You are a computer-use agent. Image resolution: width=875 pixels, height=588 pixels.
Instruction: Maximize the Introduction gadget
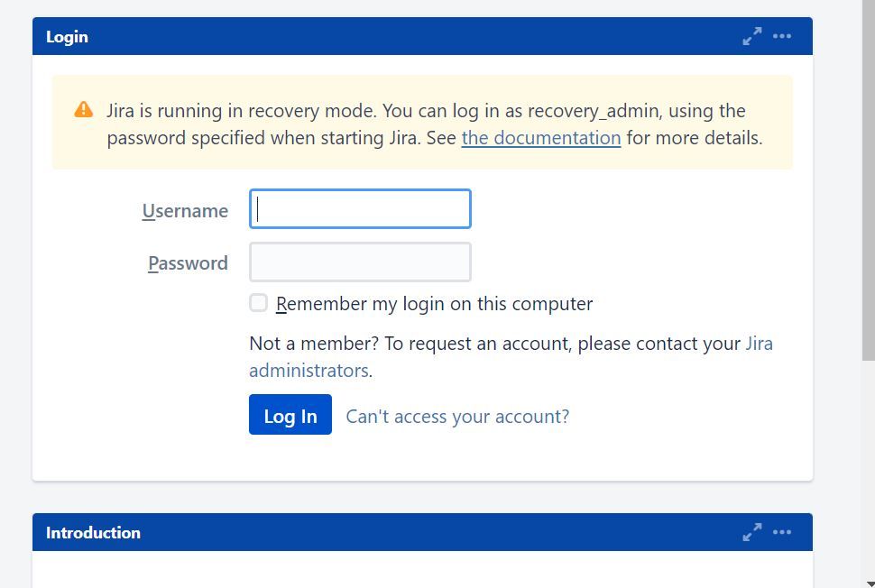tap(751, 532)
